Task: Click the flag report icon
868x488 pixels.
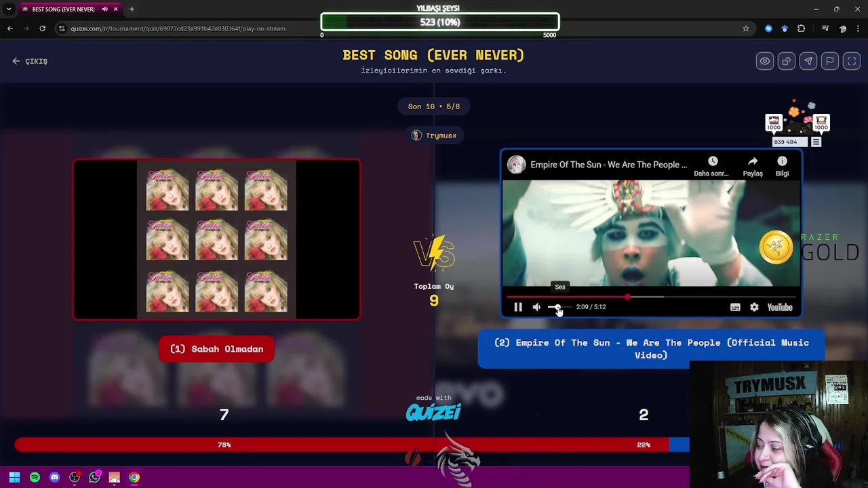Action: [829, 61]
